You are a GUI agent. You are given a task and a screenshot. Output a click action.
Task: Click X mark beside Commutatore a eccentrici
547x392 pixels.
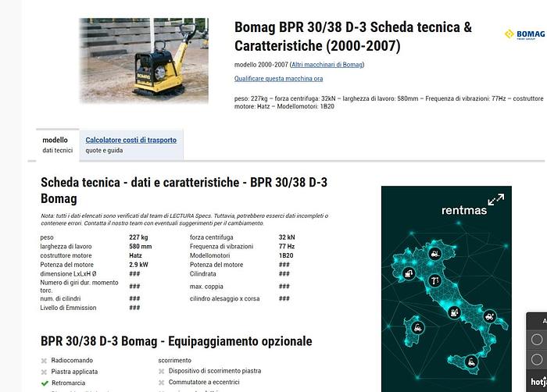[162, 383]
